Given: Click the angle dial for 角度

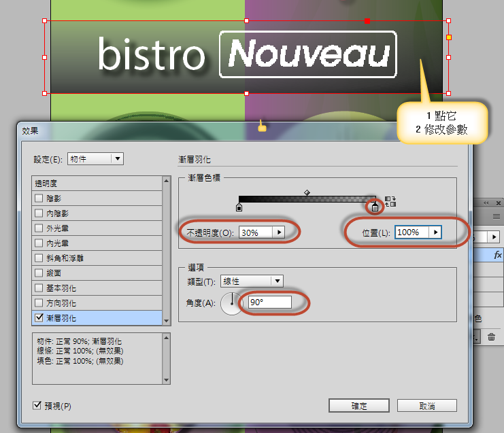Looking at the screenshot, I should pyautogui.click(x=233, y=302).
